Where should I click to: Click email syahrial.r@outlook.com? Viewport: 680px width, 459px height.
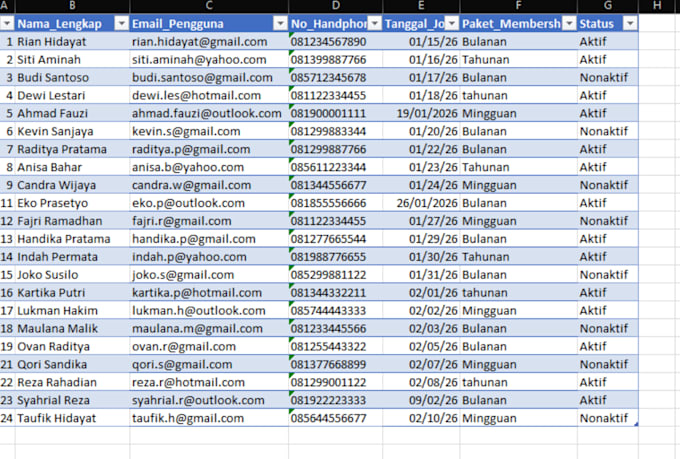point(209,400)
